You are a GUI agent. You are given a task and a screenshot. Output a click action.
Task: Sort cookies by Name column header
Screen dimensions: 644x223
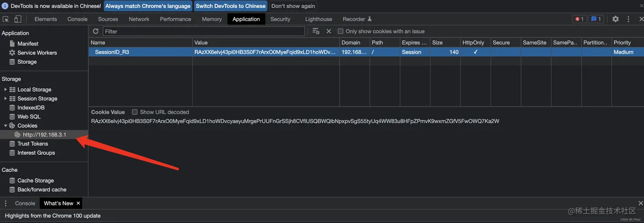pos(141,43)
